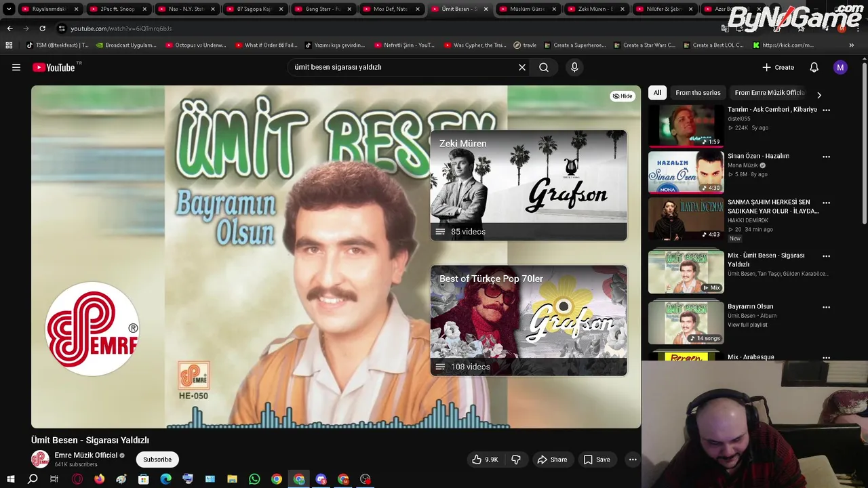
Task: Open the Create a Superheroe... bookmark
Action: 574,45
